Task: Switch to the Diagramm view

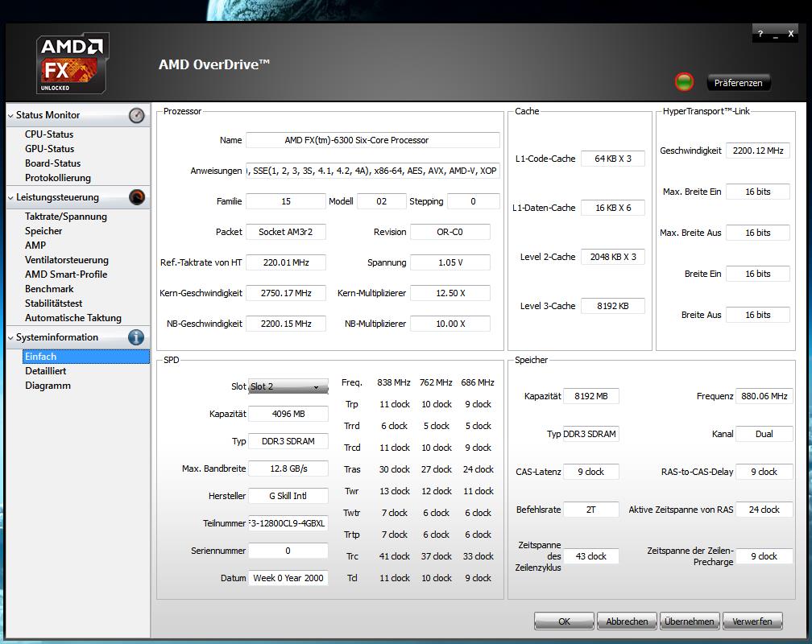Action: [48, 386]
